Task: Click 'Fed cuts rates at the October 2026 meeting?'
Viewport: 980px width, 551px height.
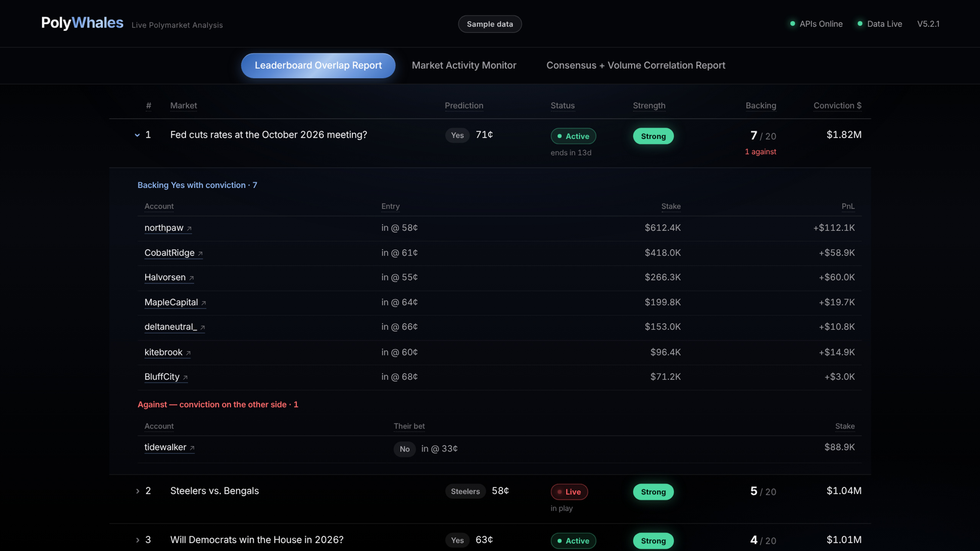Action: point(268,135)
